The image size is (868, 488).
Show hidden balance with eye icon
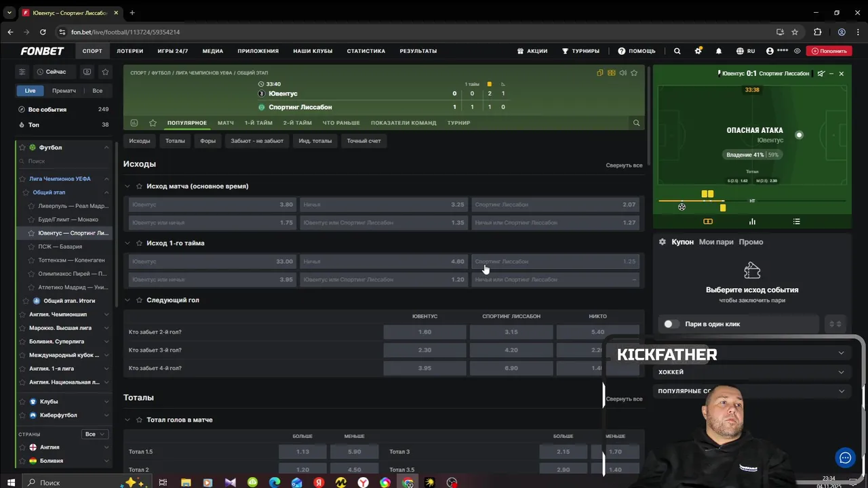[x=797, y=51]
